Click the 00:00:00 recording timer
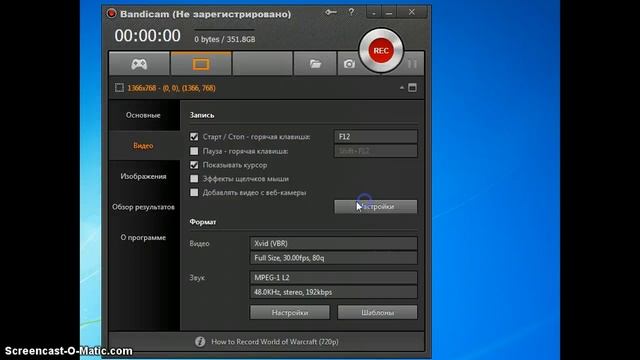 147,36
